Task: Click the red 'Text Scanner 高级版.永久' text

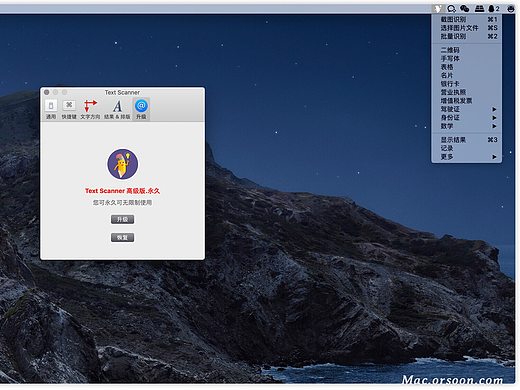Action: coord(122,191)
